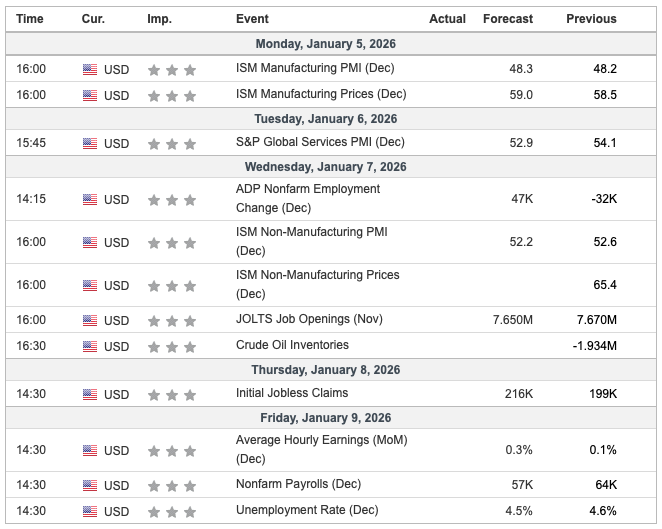The image size is (662, 529).
Task: Click the Imp. column header
Action: coord(158,19)
